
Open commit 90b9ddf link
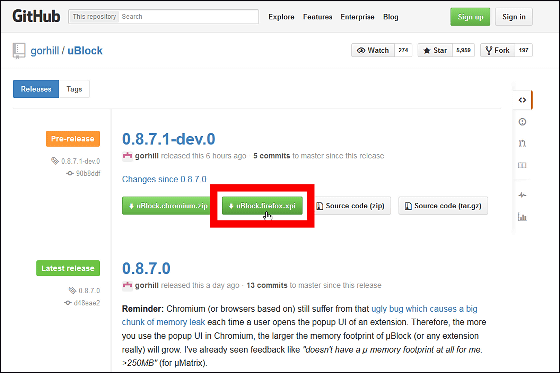[x=88, y=174]
